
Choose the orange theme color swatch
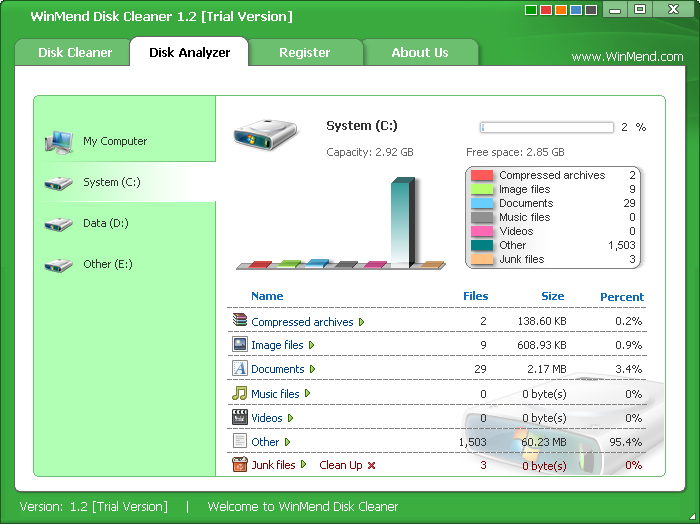pyautogui.click(x=561, y=10)
